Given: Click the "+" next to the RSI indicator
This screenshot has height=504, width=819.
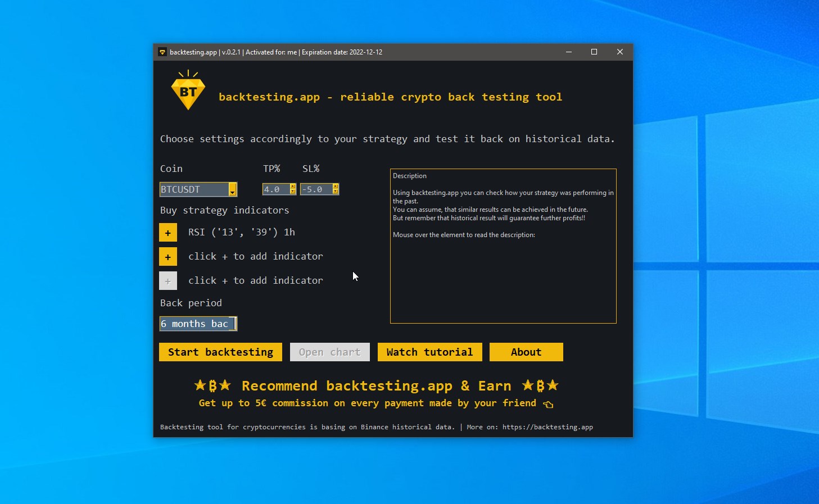Looking at the screenshot, I should (168, 232).
